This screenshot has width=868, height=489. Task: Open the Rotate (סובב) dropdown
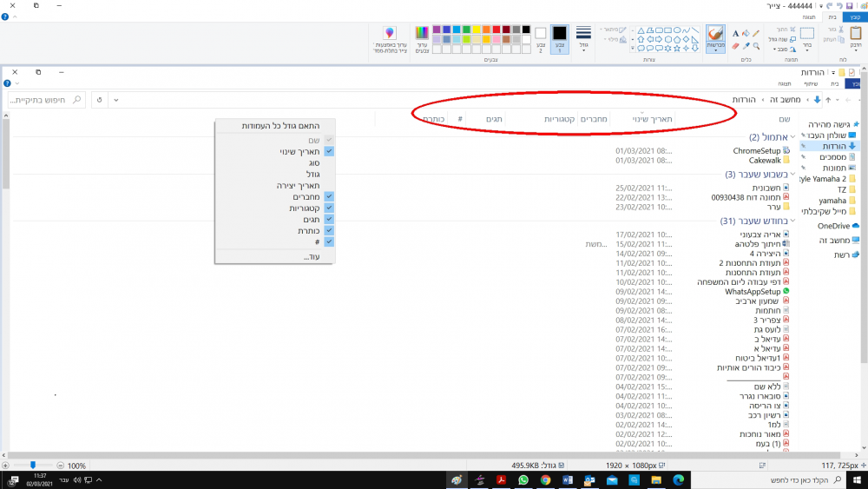pos(785,50)
